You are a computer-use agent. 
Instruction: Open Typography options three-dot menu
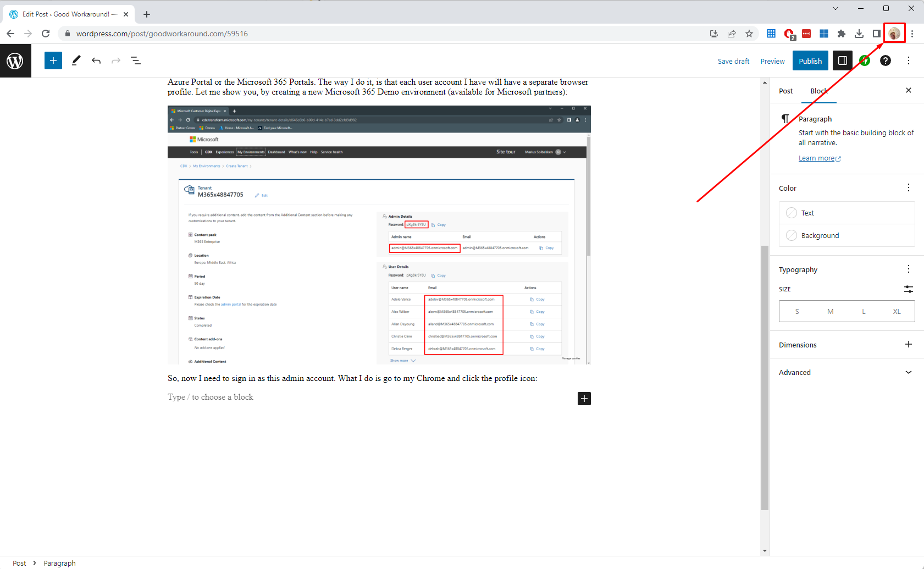(908, 269)
